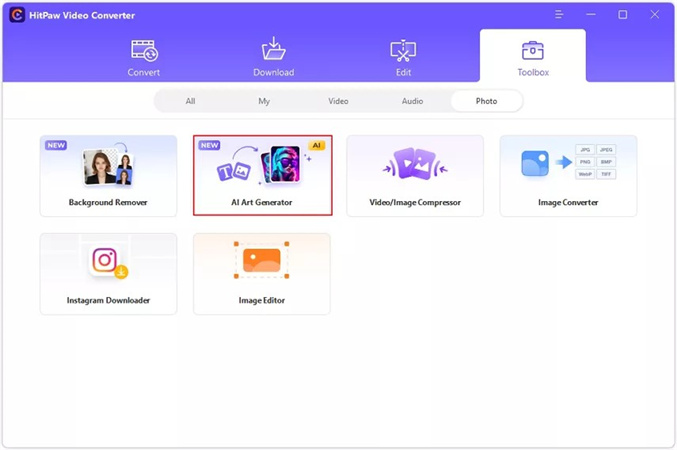The width and height of the screenshot is (677, 450).
Task: Click the Edit scissors icon
Action: tap(403, 51)
